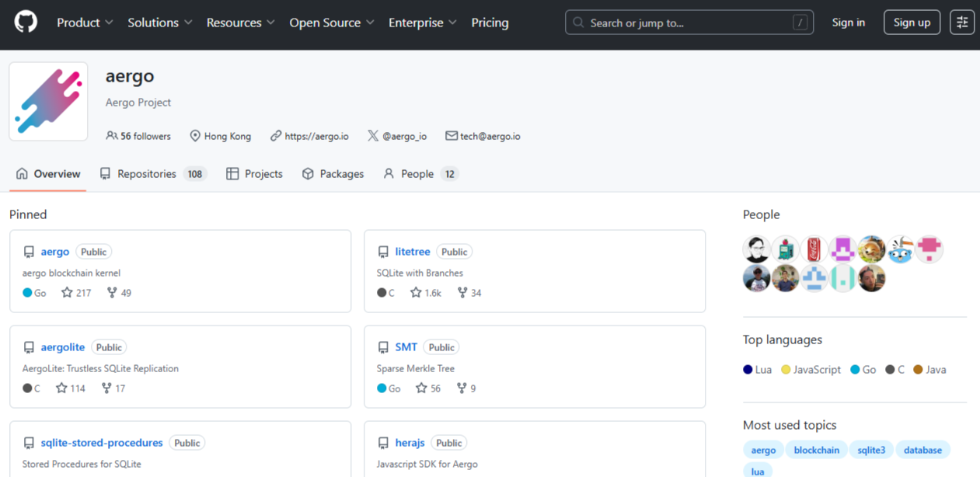Open the Pricing page
The image size is (980, 477).
pyautogui.click(x=490, y=23)
